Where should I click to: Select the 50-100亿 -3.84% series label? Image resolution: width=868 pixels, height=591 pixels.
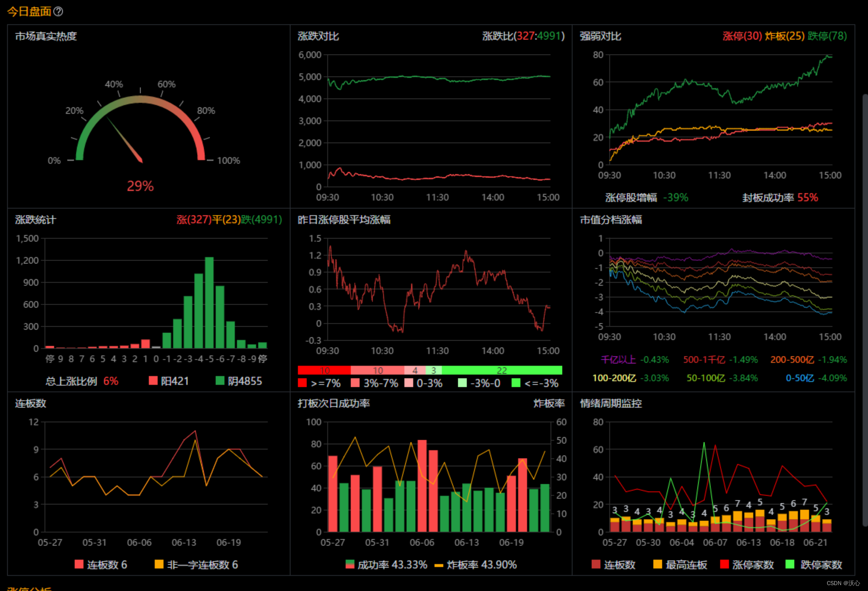pos(722,378)
